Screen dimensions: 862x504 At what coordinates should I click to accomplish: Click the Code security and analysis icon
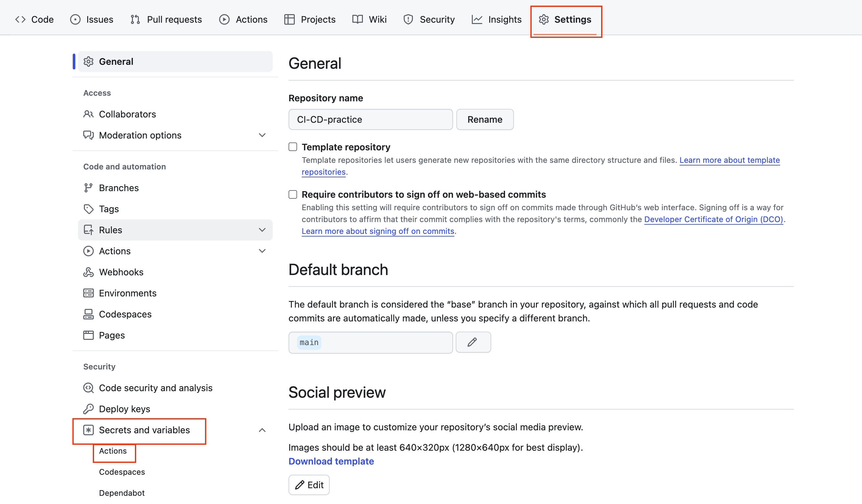click(x=88, y=388)
